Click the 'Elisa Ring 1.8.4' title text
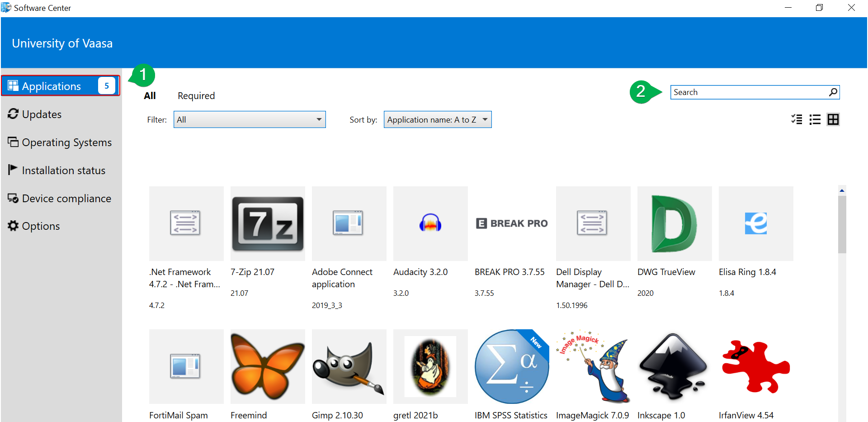The height and width of the screenshot is (422, 868). tap(747, 272)
